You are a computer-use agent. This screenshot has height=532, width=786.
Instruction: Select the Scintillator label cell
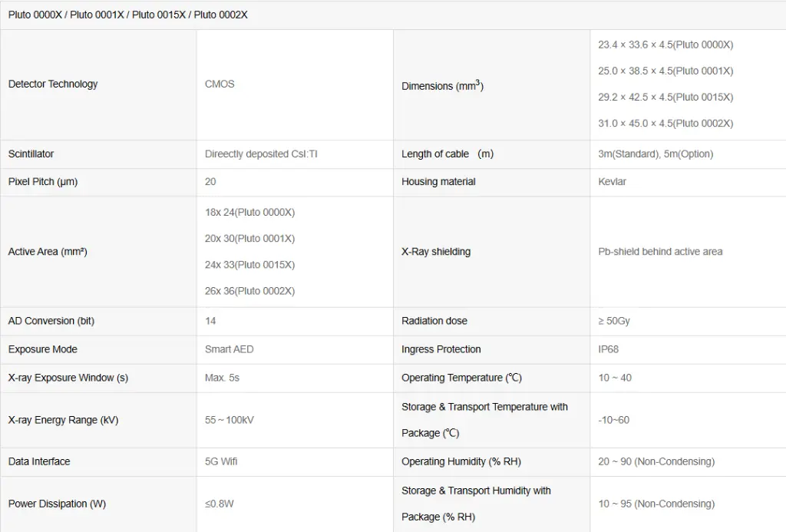(x=31, y=154)
